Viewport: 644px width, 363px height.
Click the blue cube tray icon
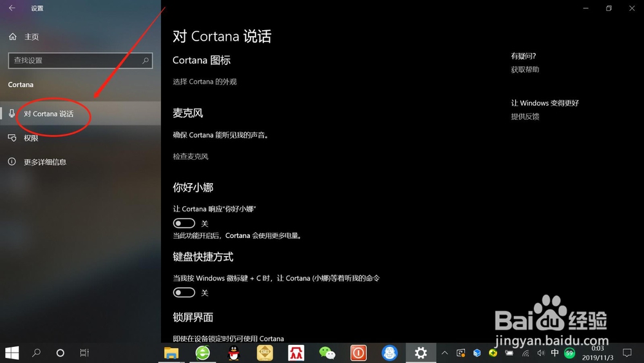coord(477,353)
